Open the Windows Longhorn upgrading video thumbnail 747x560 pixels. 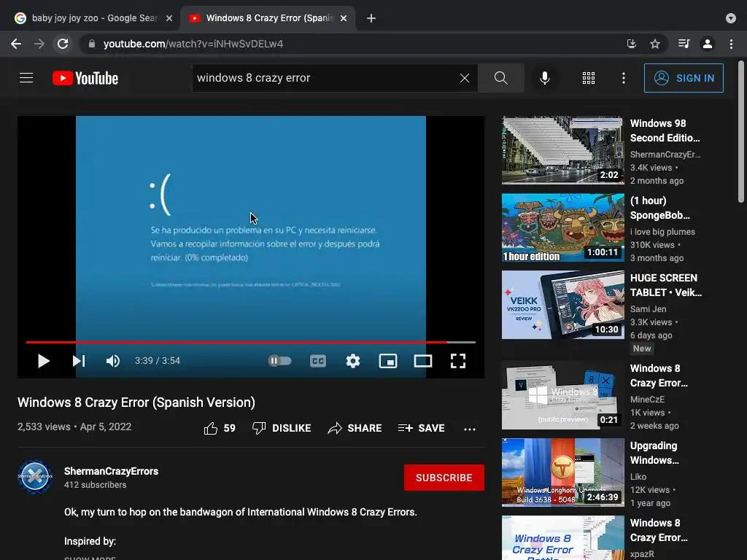[562, 472]
